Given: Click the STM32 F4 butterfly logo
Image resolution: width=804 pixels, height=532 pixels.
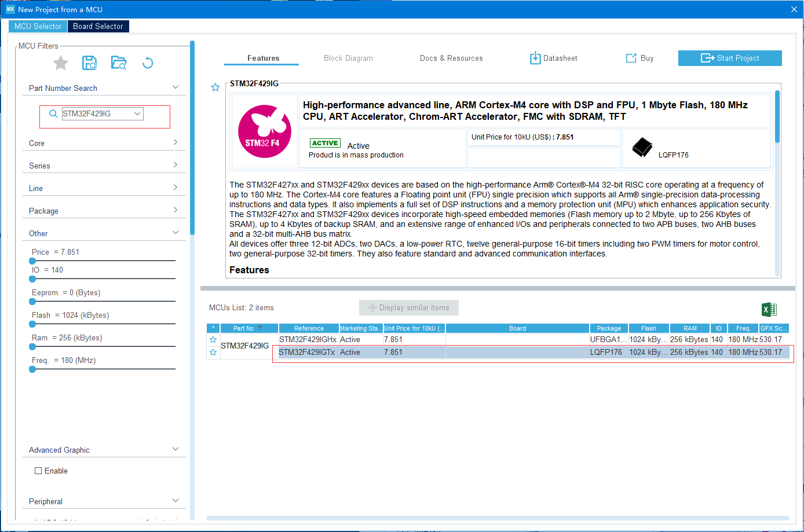Looking at the screenshot, I should 265,131.
